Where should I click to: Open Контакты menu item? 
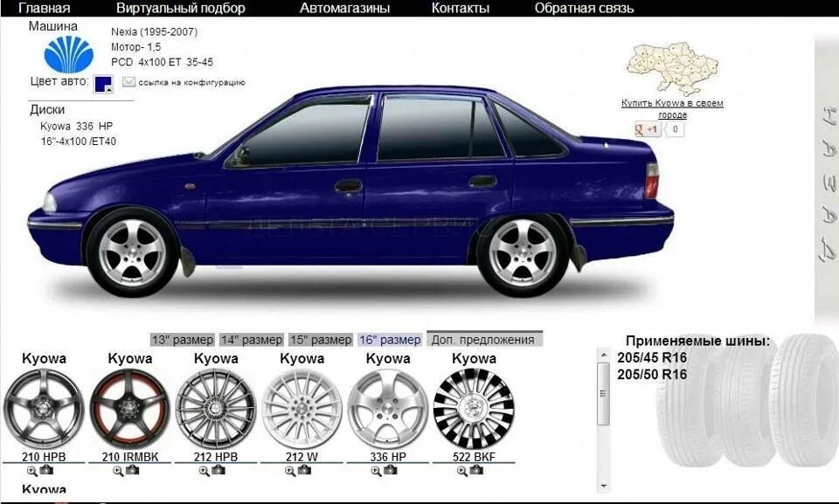(461, 8)
